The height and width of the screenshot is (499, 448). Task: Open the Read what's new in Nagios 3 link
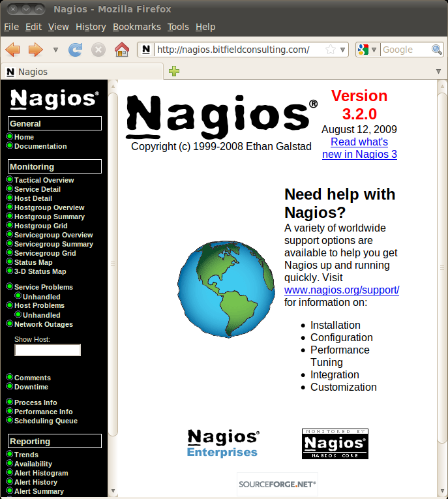coord(359,148)
